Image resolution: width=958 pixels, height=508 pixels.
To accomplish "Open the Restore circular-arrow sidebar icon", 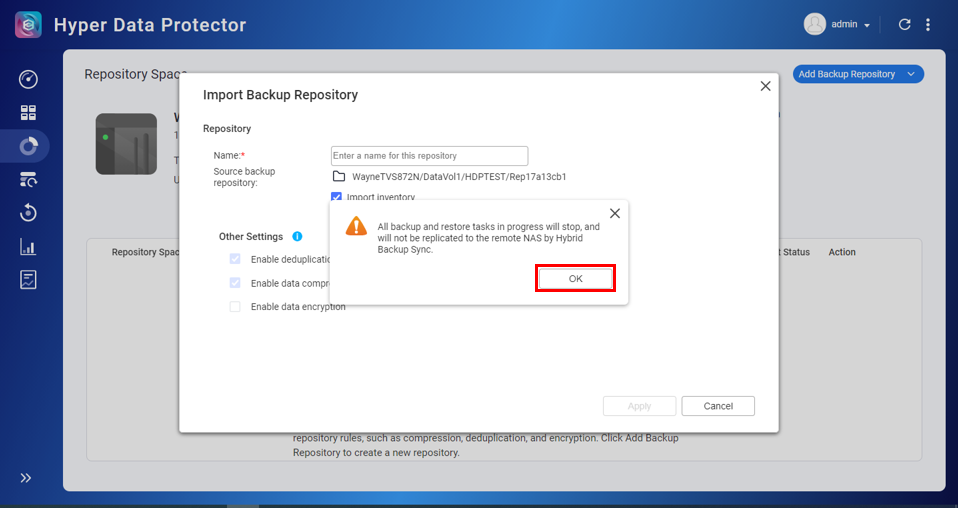I will click(28, 213).
